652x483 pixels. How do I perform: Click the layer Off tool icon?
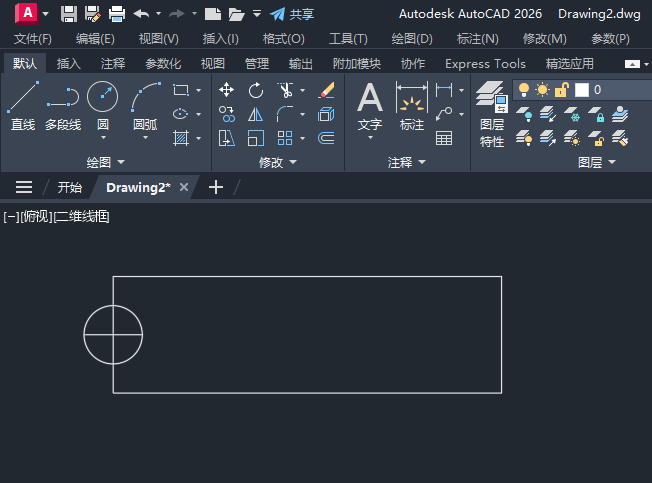(524, 114)
